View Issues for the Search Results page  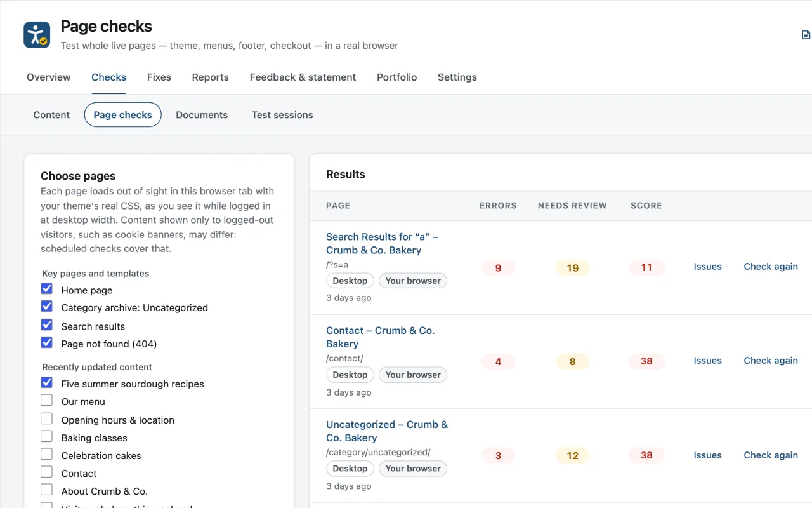tap(708, 267)
